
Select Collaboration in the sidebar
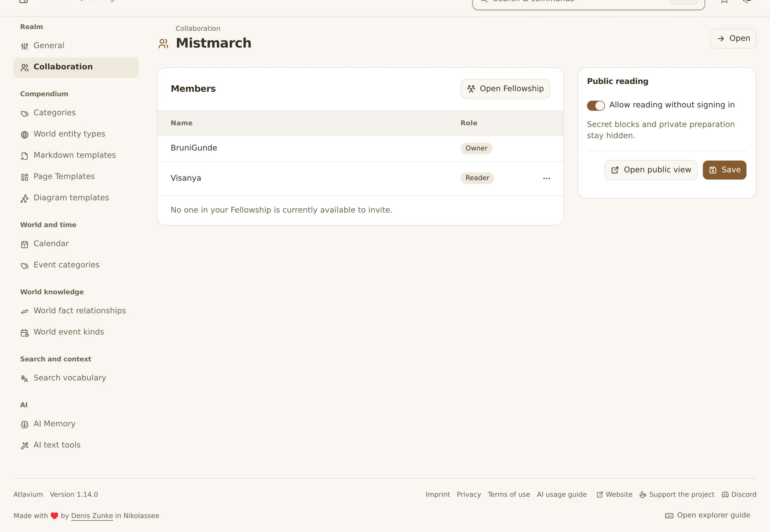(76, 67)
